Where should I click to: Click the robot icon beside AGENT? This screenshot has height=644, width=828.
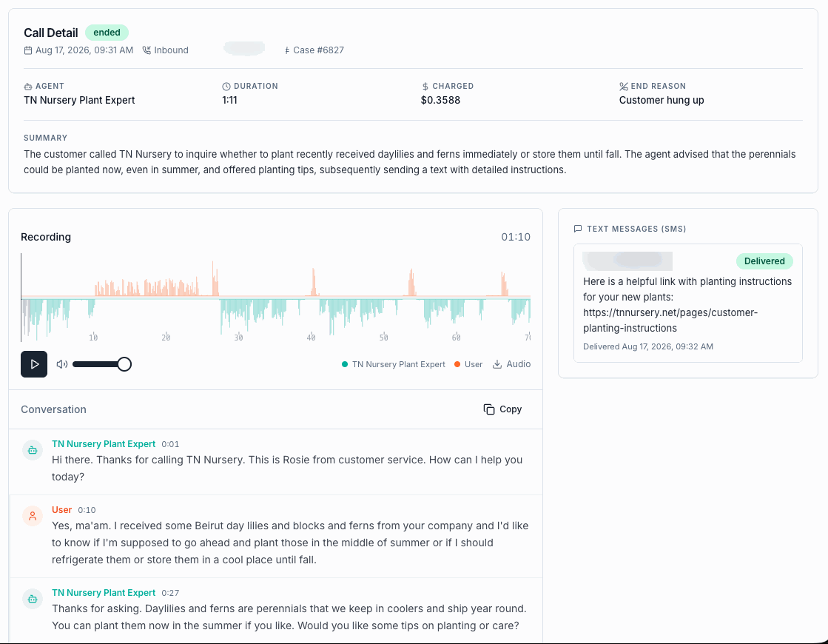click(28, 86)
